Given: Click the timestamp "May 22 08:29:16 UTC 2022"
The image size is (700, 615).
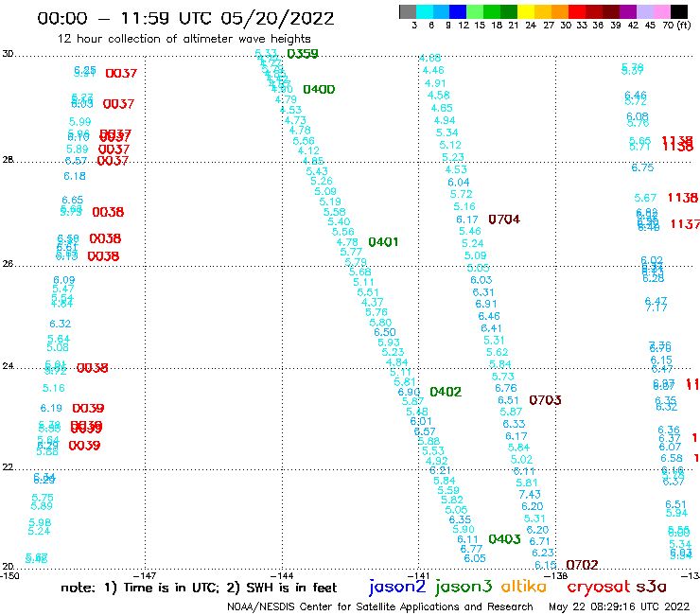Looking at the screenshot, I should pos(619,607).
